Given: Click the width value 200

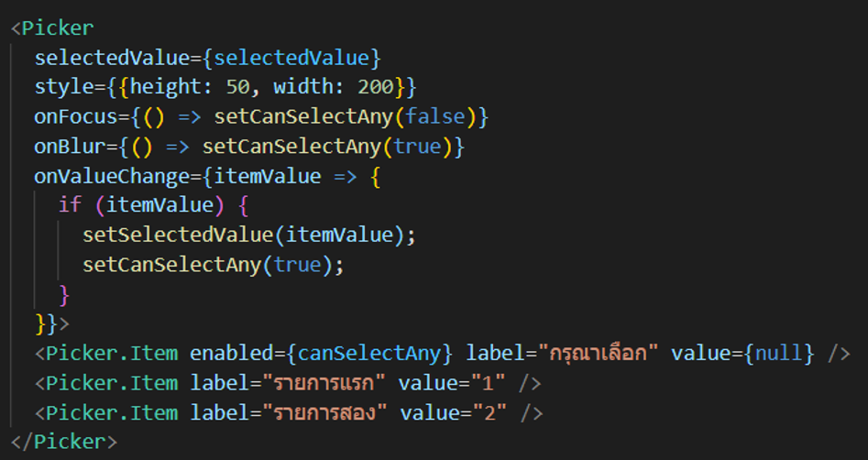Looking at the screenshot, I should (375, 87).
